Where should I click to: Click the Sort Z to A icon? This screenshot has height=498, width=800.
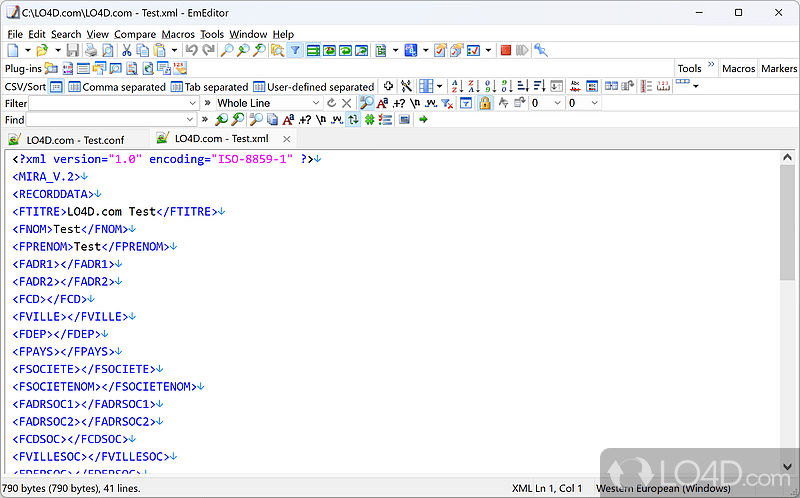pyautogui.click(x=474, y=86)
